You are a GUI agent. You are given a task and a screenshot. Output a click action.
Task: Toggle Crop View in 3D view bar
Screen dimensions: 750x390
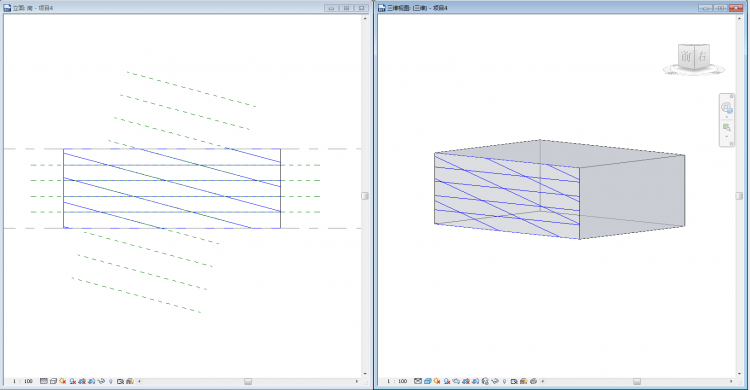[x=466, y=381]
